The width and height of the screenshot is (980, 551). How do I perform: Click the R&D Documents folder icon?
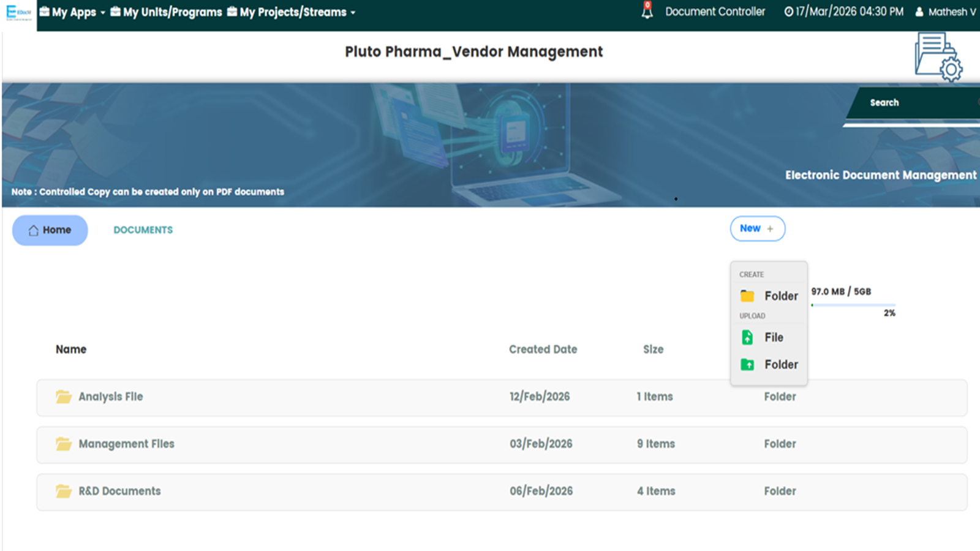pos(64,491)
